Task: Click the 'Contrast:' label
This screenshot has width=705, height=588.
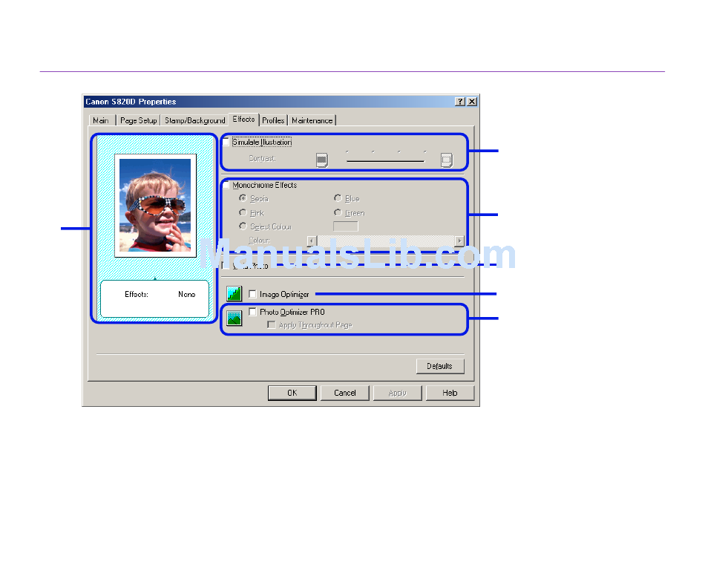Action: click(263, 158)
